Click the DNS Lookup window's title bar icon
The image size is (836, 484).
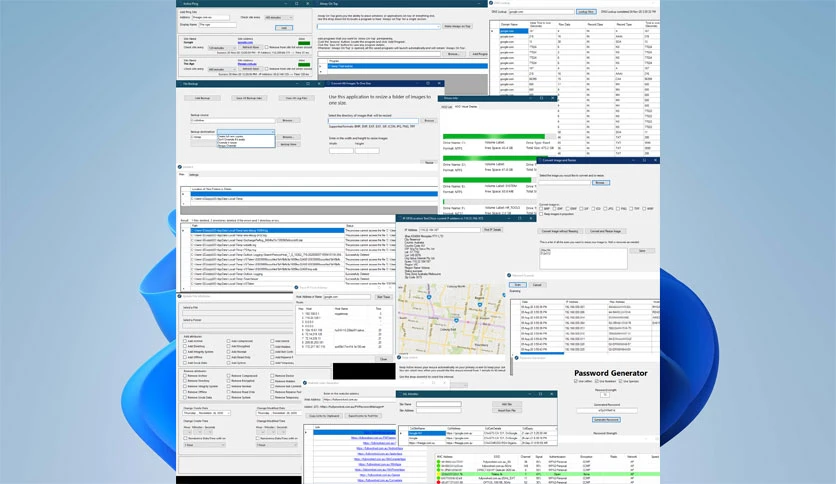coord(491,3)
